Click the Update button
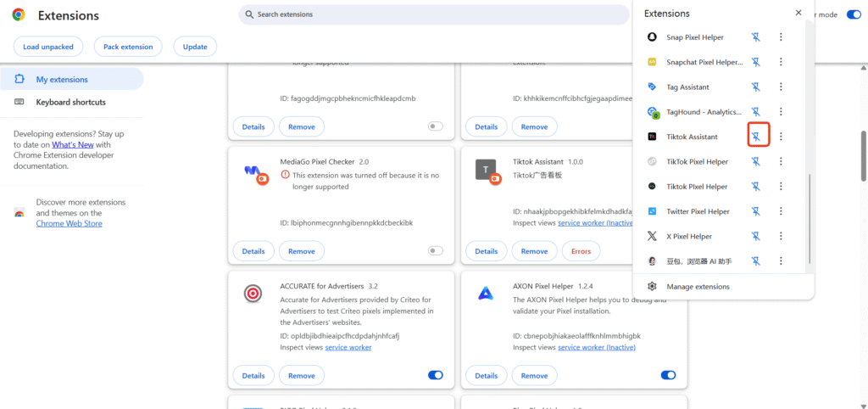868x409 pixels. (x=195, y=47)
